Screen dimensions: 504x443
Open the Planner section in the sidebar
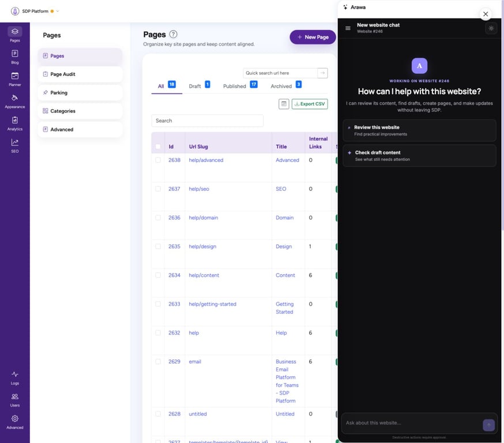pyautogui.click(x=15, y=79)
